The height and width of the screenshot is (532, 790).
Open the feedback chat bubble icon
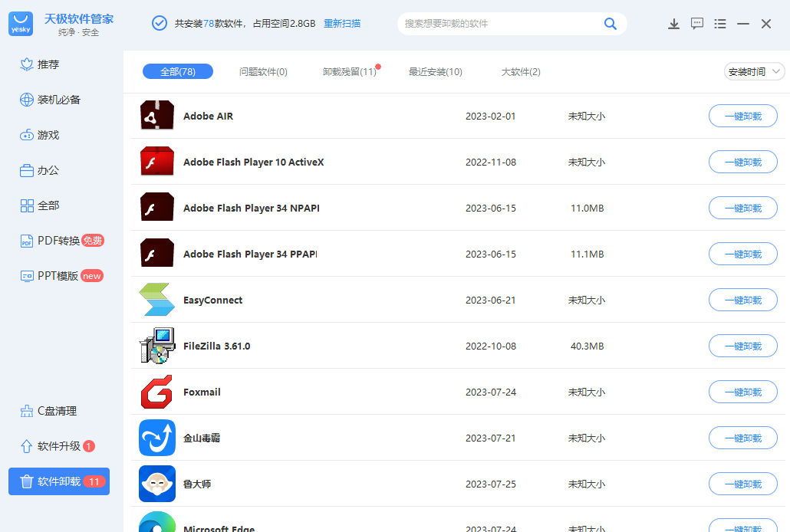pyautogui.click(x=697, y=24)
